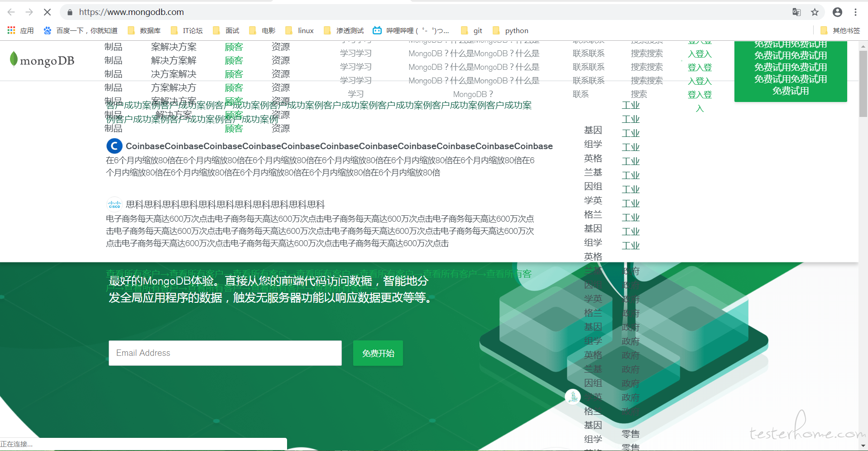The image size is (868, 451).
Task: Open the 数据库 bookmark folder
Action: click(144, 30)
